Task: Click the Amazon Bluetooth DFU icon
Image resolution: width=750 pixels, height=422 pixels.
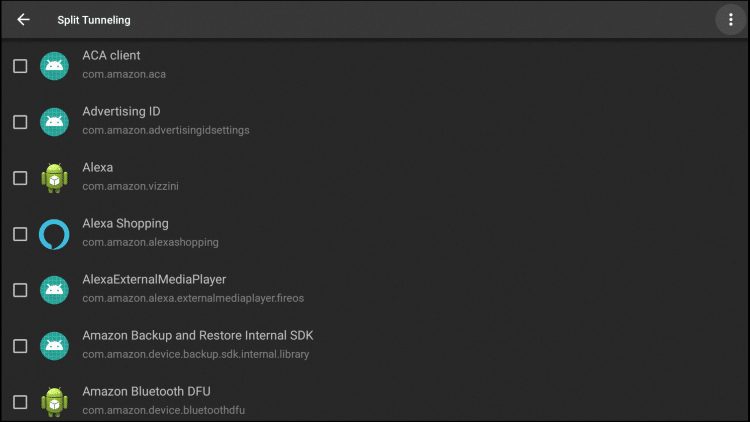Action: tap(54, 402)
